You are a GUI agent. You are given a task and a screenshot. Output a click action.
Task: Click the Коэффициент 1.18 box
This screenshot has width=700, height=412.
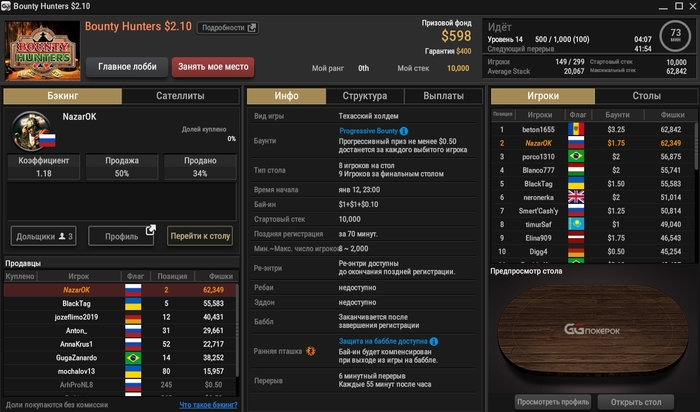(44, 167)
